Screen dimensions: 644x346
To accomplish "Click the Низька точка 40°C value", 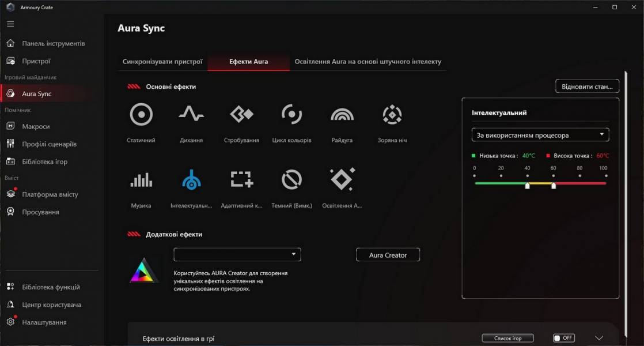I will (x=529, y=156).
